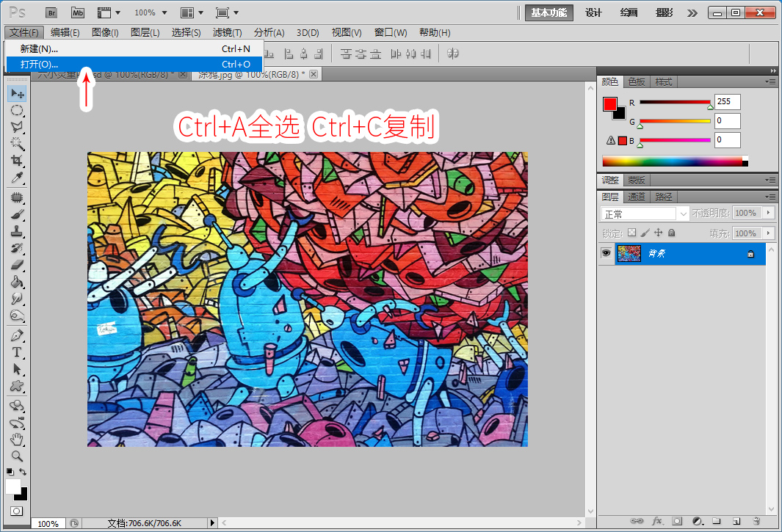The width and height of the screenshot is (782, 532).
Task: Choose 打开(O)... menu entry
Action: 134,65
